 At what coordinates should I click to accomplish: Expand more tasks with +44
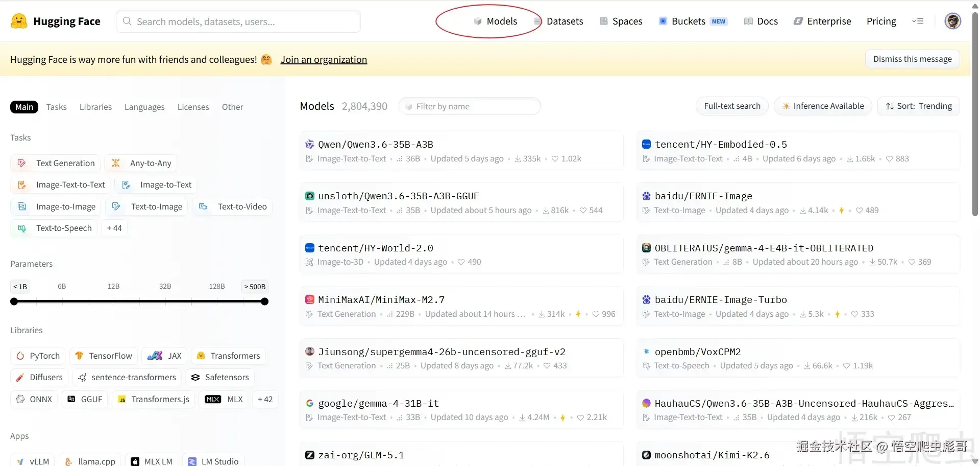click(114, 228)
